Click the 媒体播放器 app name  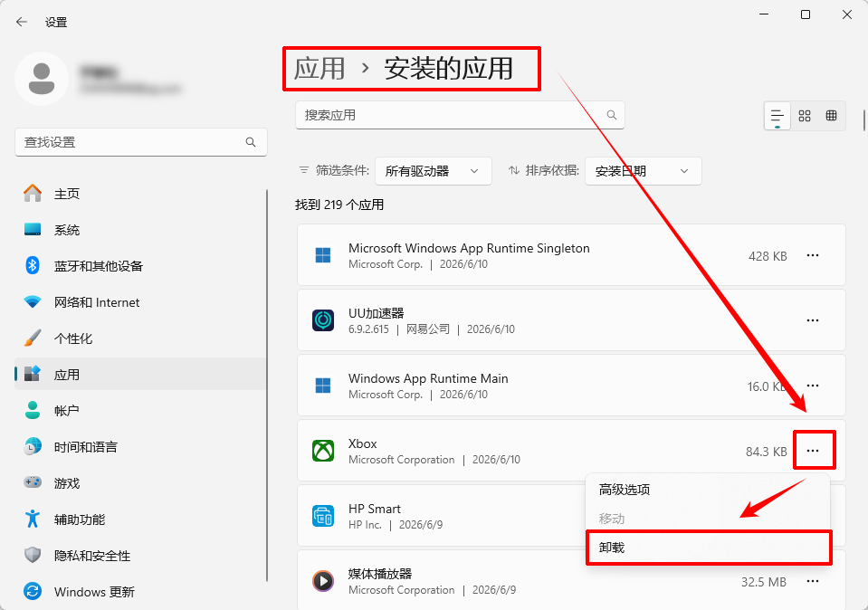380,574
